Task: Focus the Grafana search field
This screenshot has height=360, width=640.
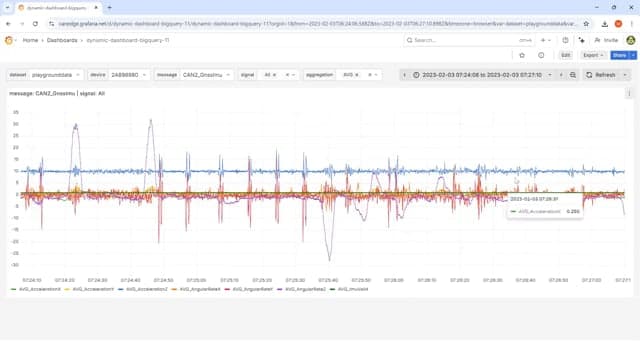Action: (469, 40)
